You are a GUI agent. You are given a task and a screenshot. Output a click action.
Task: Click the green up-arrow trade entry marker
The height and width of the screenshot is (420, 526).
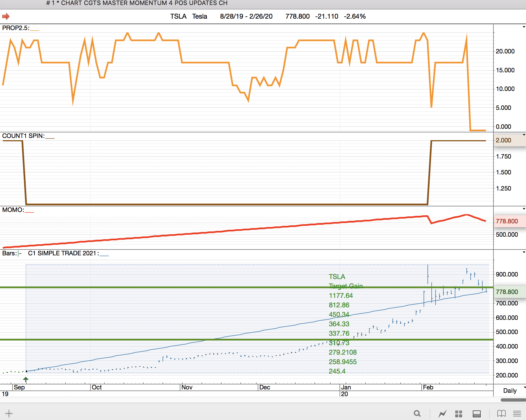pyautogui.click(x=26, y=379)
